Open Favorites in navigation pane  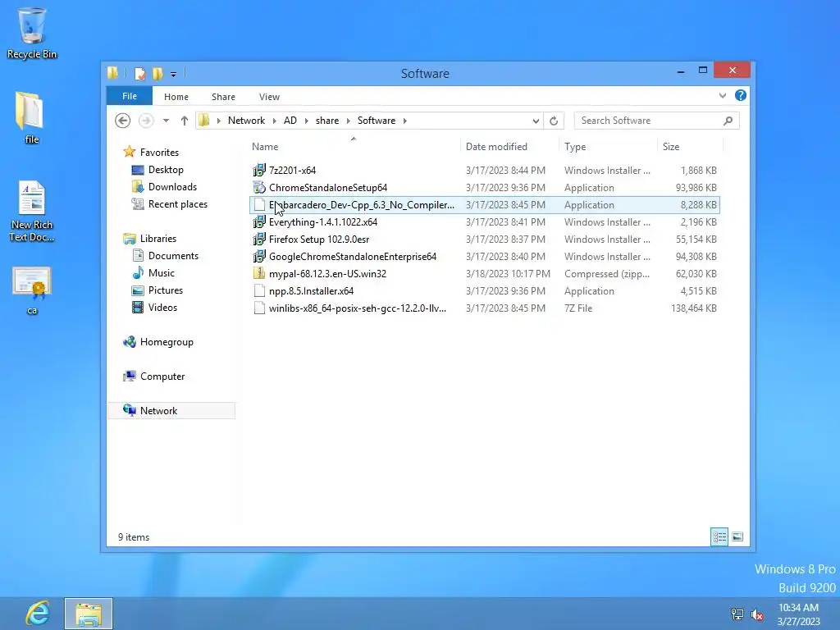click(159, 152)
